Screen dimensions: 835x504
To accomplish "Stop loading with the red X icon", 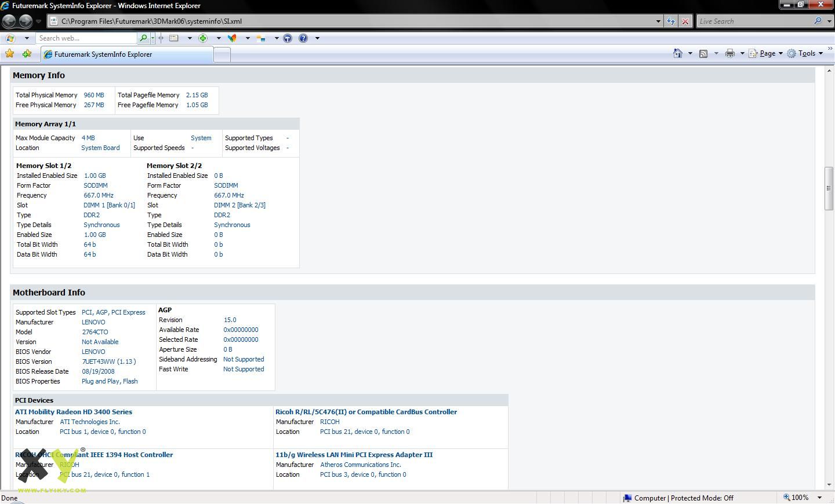I will (x=685, y=21).
